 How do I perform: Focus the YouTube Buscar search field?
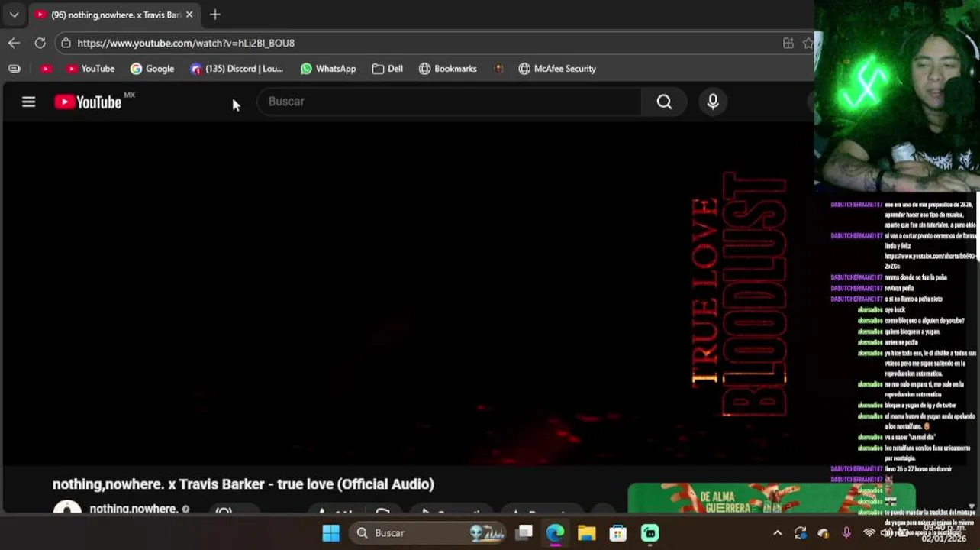450,102
